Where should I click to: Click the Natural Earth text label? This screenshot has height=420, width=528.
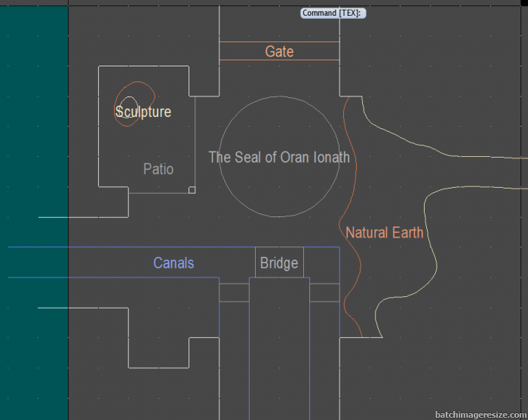pos(385,233)
